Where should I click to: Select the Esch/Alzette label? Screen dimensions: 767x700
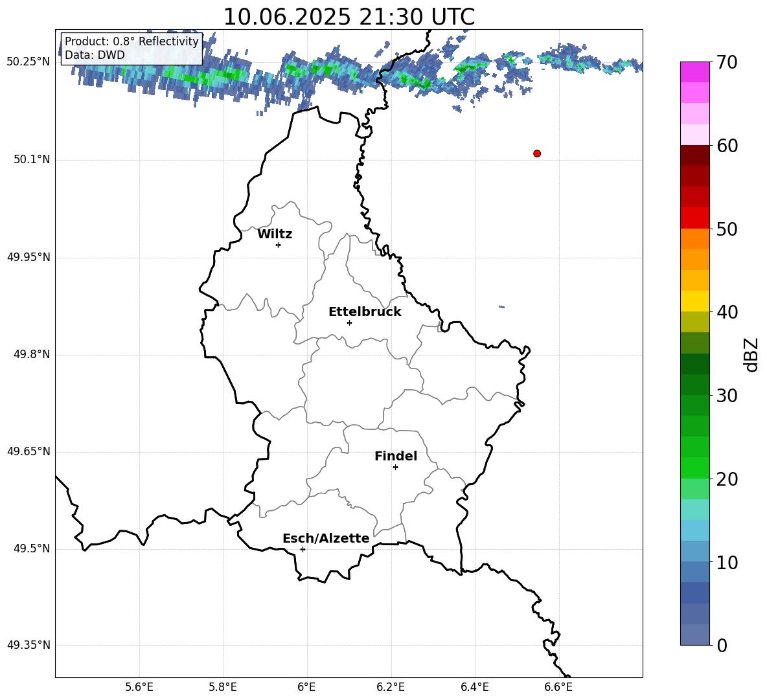326,538
